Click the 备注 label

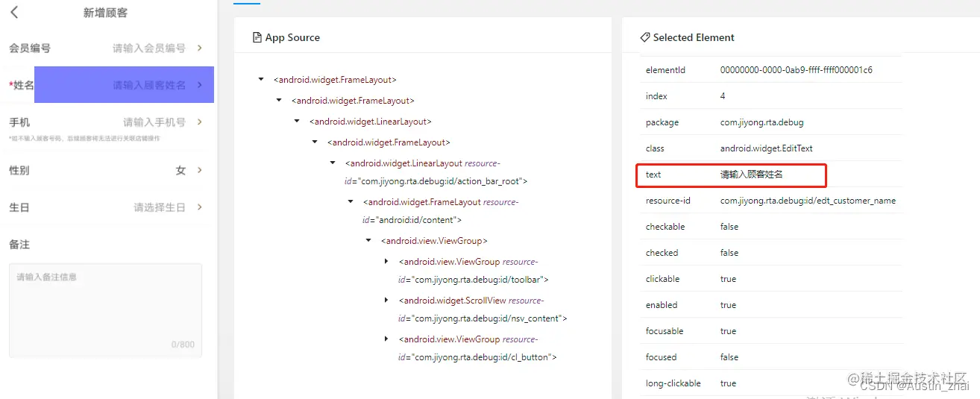pyautogui.click(x=19, y=245)
